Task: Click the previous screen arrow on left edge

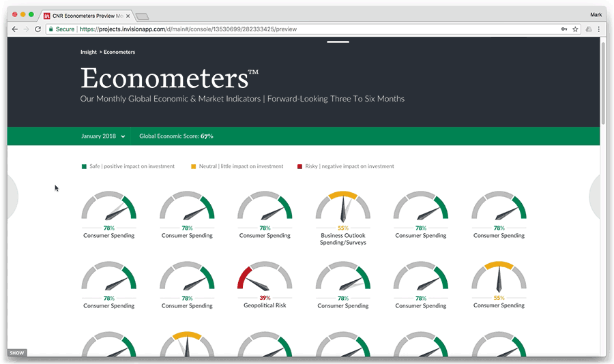Action: coord(12,197)
